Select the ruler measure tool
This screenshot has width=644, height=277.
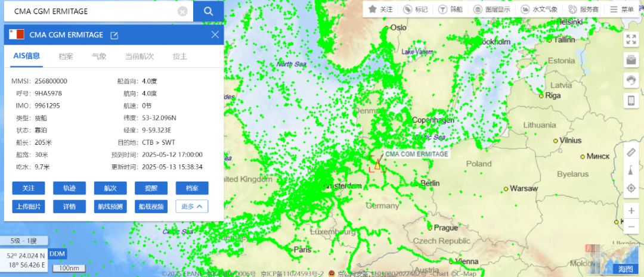[631, 153]
